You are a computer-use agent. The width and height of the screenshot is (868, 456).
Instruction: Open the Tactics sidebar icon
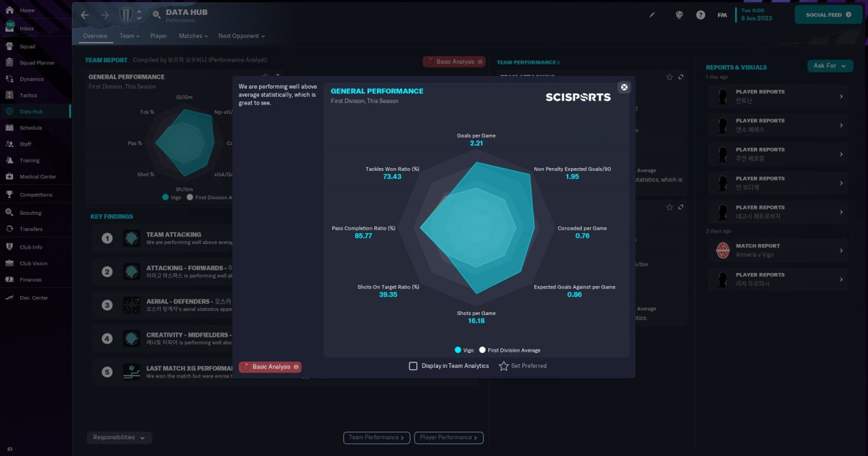[9, 96]
